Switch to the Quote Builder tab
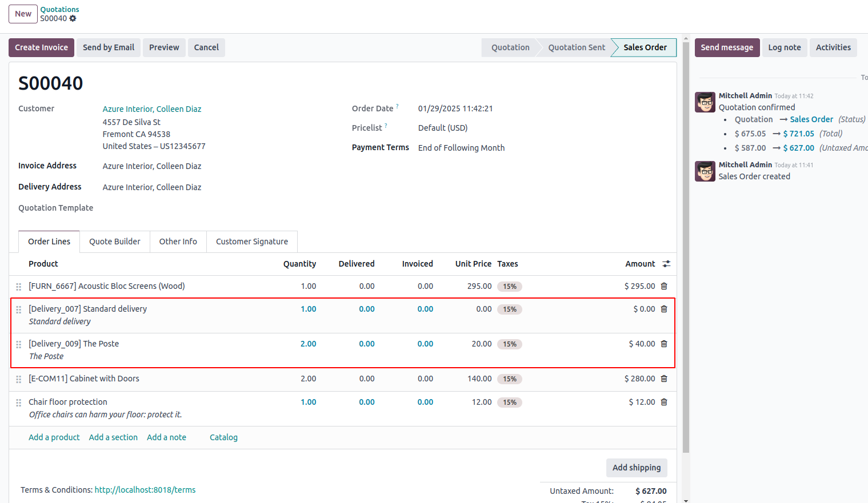 coord(114,242)
